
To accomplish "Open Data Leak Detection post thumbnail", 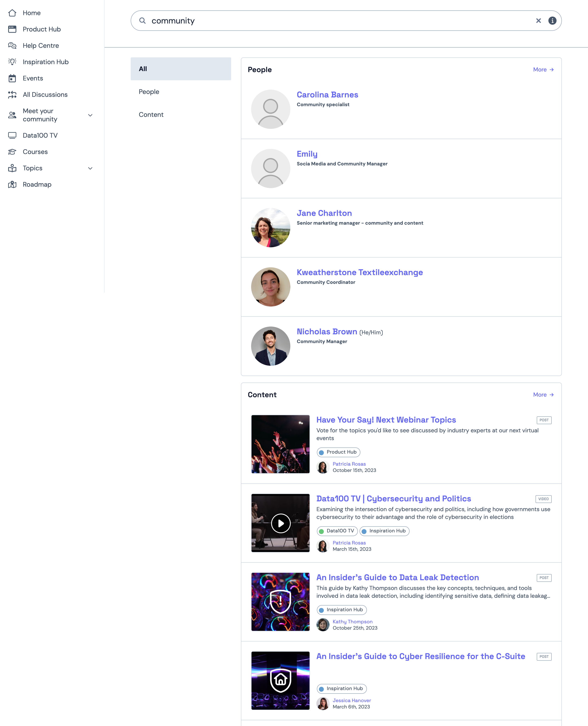I will coord(281,602).
